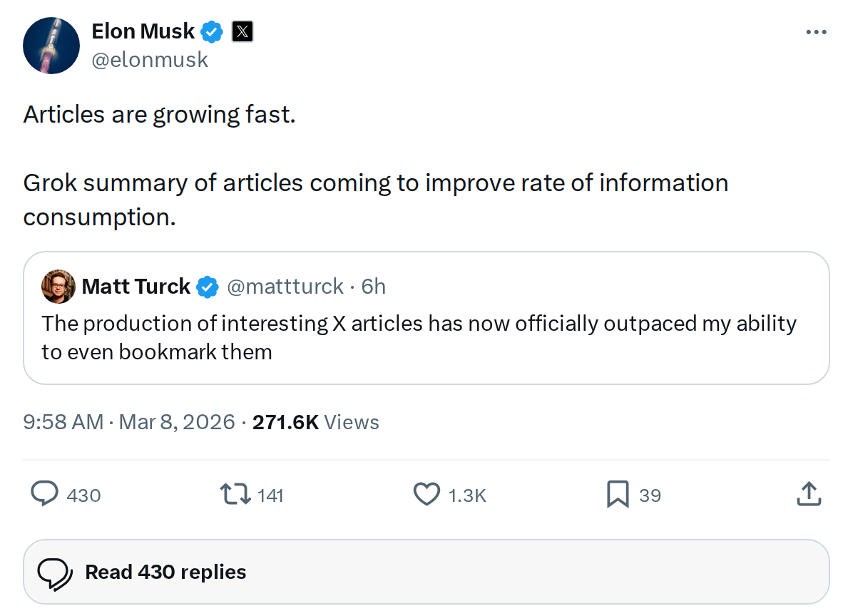Image resolution: width=853 pixels, height=616 pixels.
Task: Open @mattturck's profile from the handle
Action: click(285, 286)
